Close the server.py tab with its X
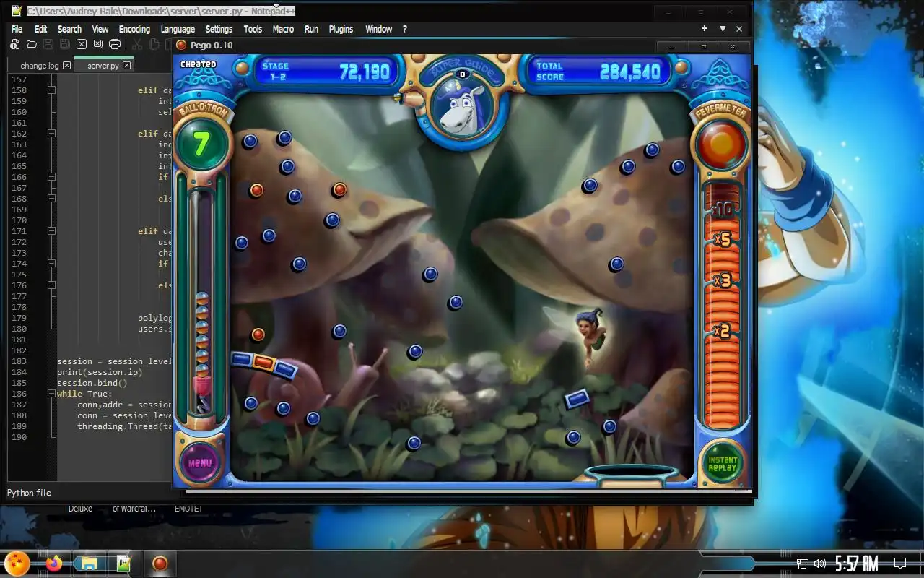This screenshot has height=578, width=924. tap(126, 66)
